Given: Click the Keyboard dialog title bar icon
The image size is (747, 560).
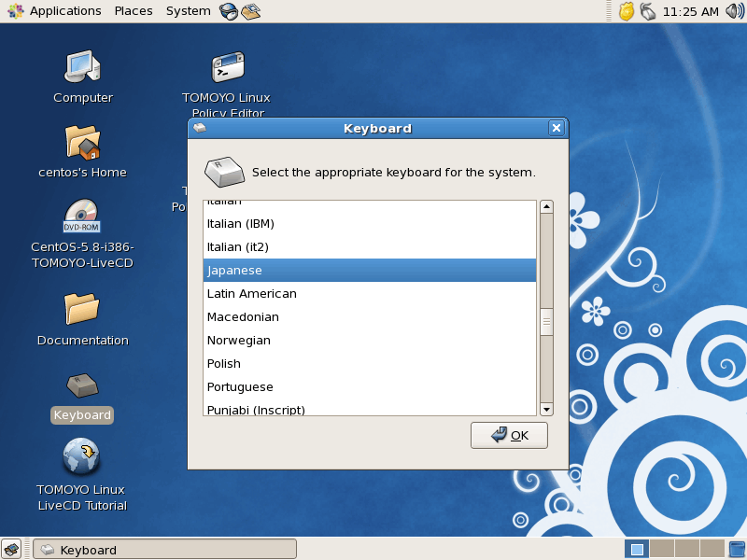Looking at the screenshot, I should (x=200, y=128).
